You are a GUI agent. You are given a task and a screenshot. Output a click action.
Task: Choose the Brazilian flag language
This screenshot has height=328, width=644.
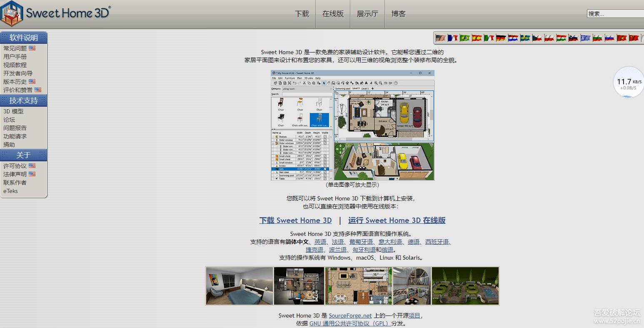465,38
